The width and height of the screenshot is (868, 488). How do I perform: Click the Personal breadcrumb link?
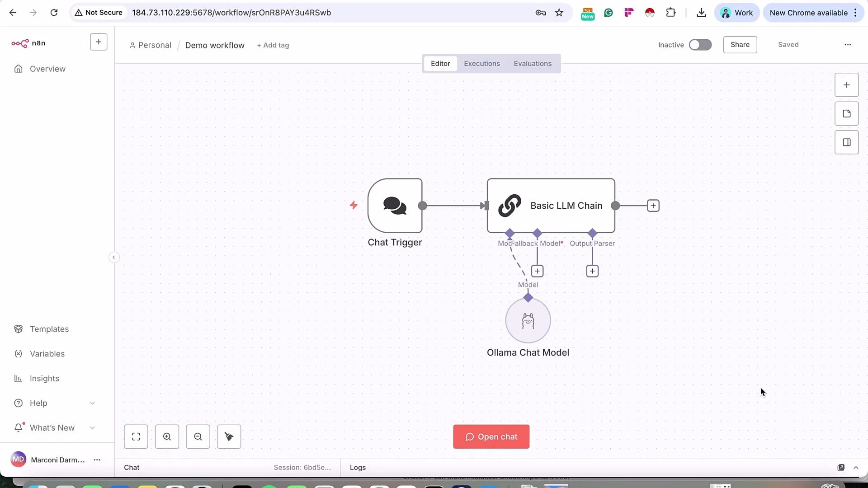pos(155,45)
